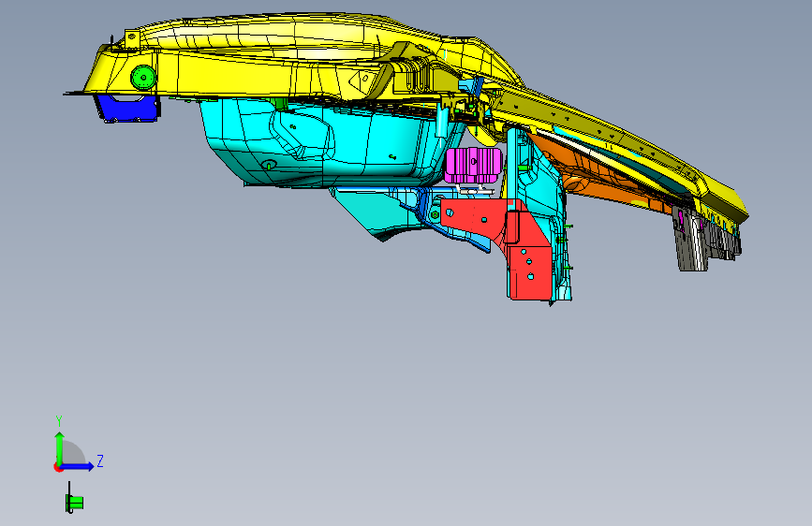This screenshot has width=812, height=526.
Task: Select the gray plane quadrant of the triad
Action: click(74, 452)
